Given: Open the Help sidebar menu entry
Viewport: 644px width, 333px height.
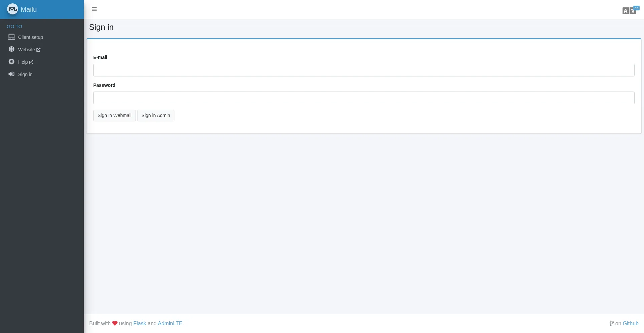Looking at the screenshot, I should click(x=23, y=62).
